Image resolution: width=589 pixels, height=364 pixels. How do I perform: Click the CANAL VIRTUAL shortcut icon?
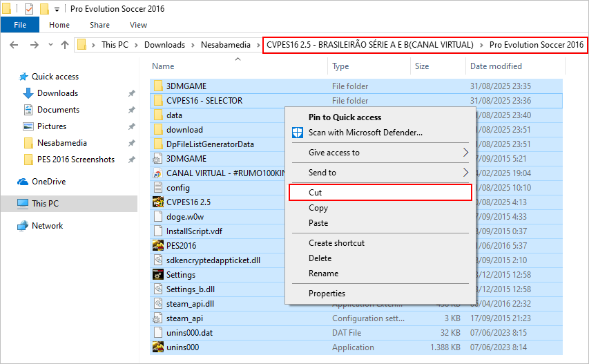(157, 173)
